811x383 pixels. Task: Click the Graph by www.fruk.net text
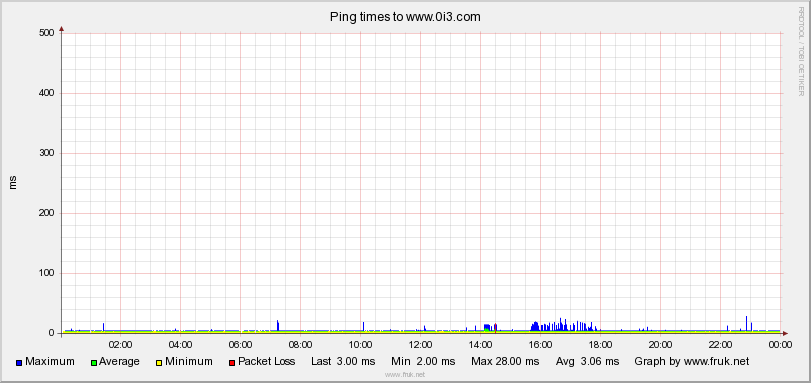click(x=692, y=361)
